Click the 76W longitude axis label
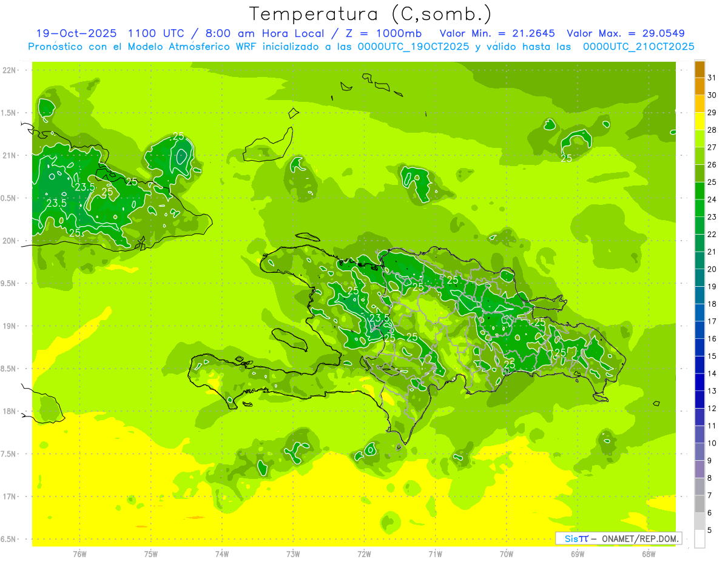728x562 pixels. click(x=79, y=554)
